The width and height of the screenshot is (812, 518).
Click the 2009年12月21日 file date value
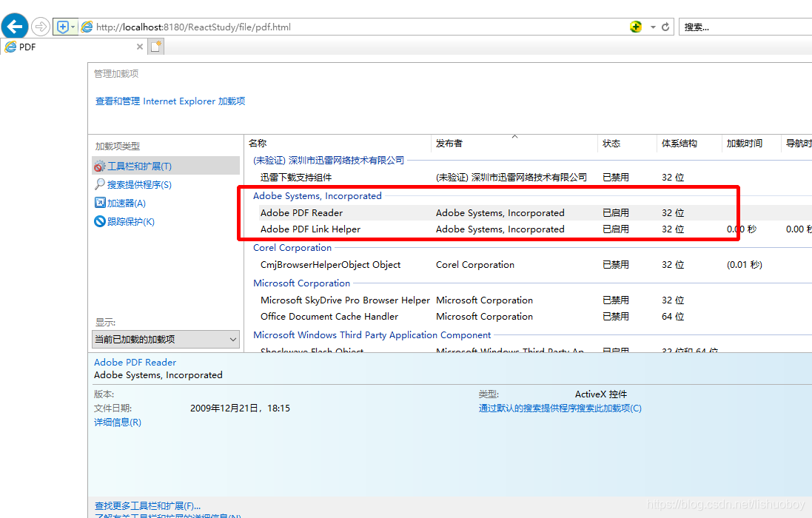[240, 408]
